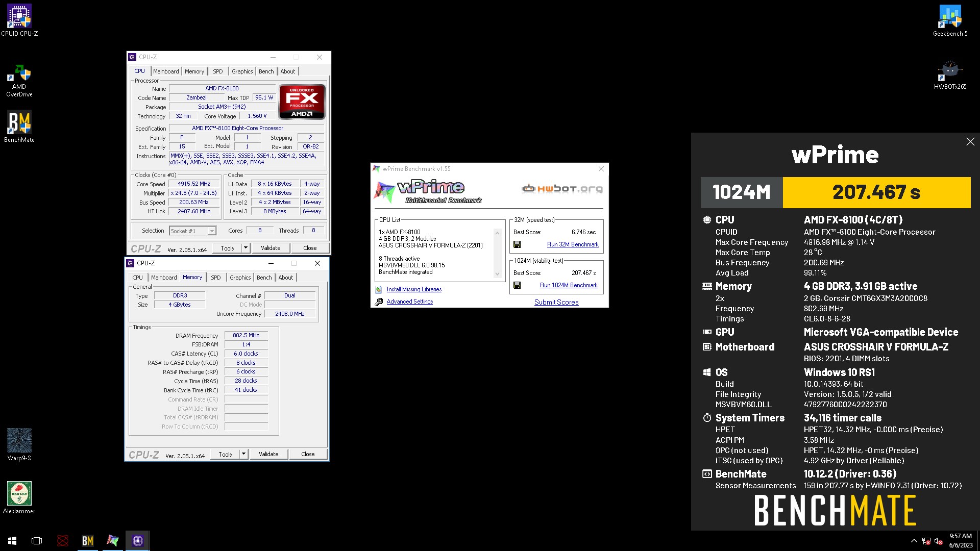
Task: Click Tools button in lower CPU-Z window
Action: click(x=225, y=454)
